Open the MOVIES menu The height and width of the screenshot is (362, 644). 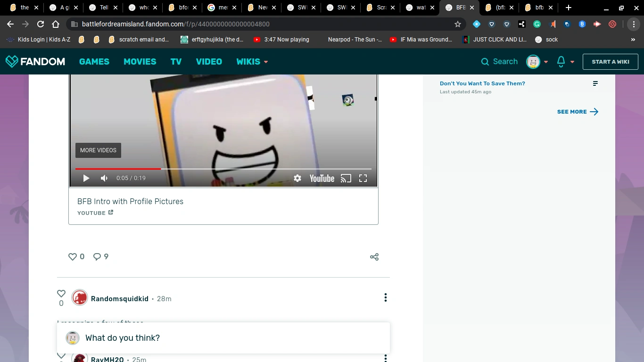[140, 62]
